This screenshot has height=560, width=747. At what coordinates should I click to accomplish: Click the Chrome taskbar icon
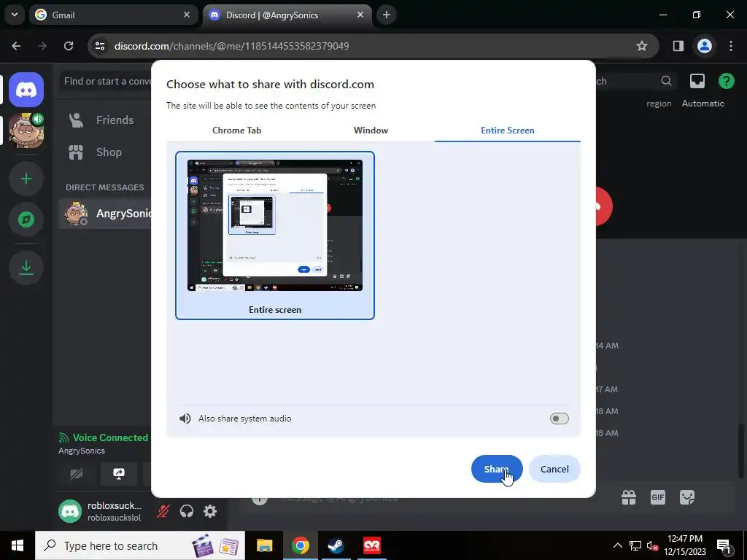coord(300,545)
